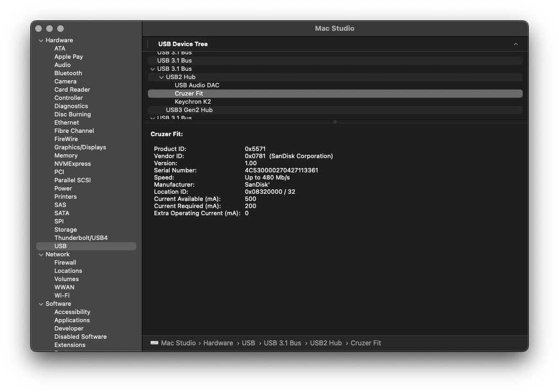Viewport: 559px width, 392px height.
Task: Open the Graphics/Displays category
Action: 79,147
